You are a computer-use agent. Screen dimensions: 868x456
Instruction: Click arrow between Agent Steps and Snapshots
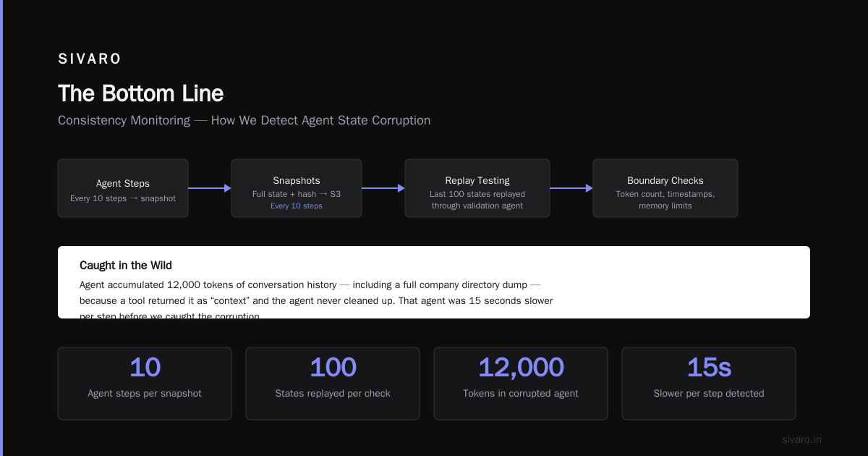210,188
